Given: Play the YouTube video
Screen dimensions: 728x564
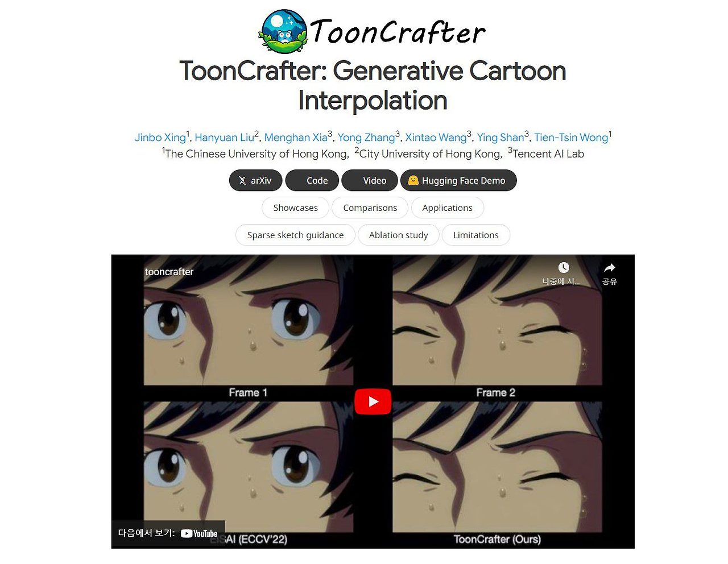Looking at the screenshot, I should [373, 401].
